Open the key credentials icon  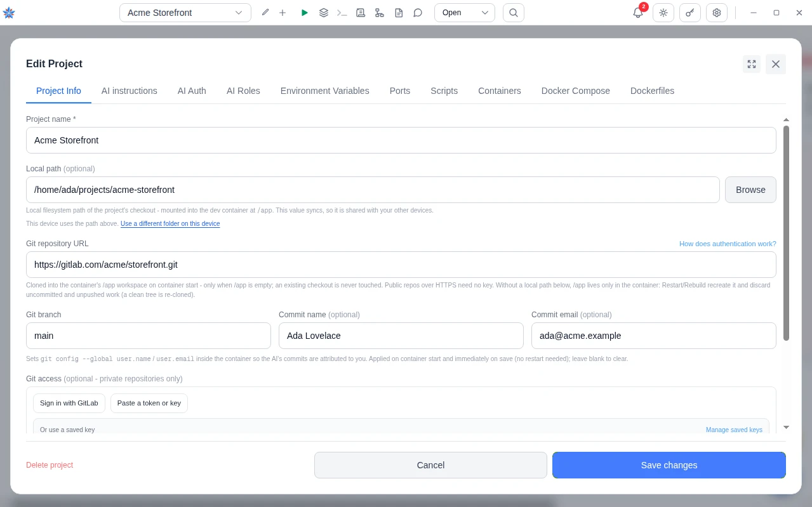point(690,13)
